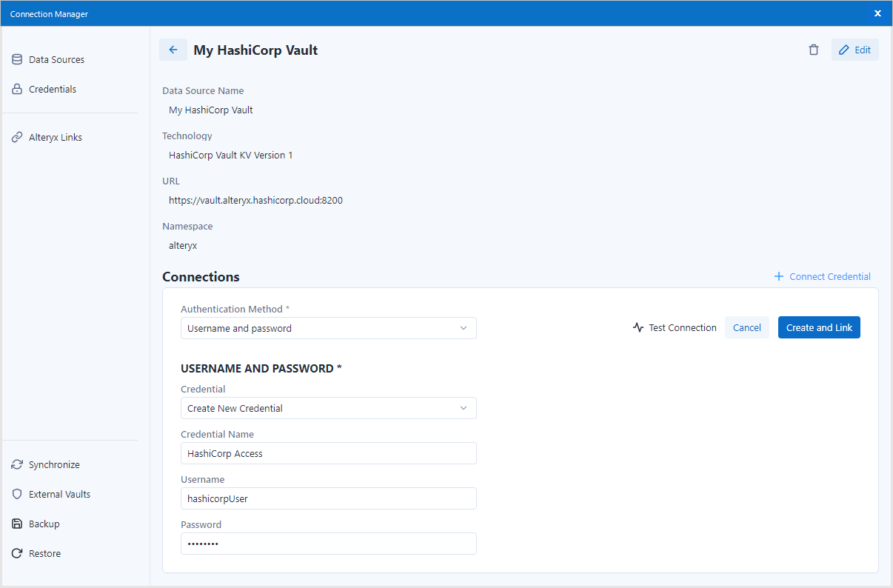Screen dimensions: 893x588
Task: Click the Credentials lock icon
Action: tap(17, 89)
